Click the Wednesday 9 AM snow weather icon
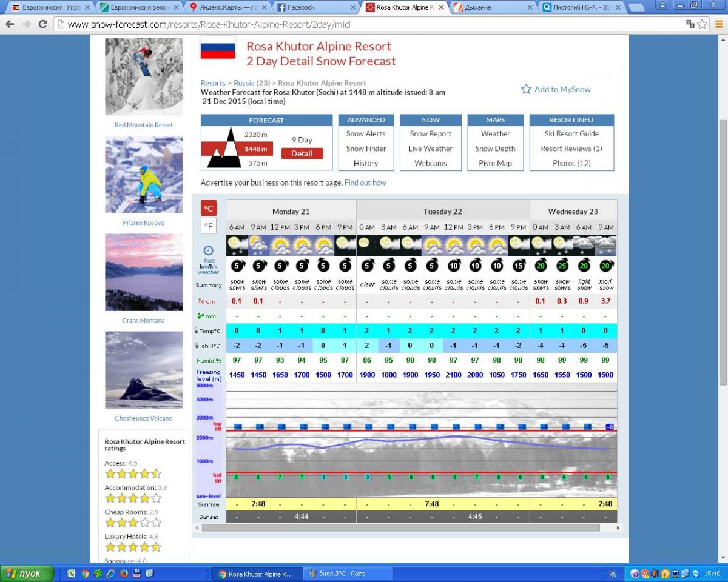This screenshot has height=582, width=728. tap(605, 245)
